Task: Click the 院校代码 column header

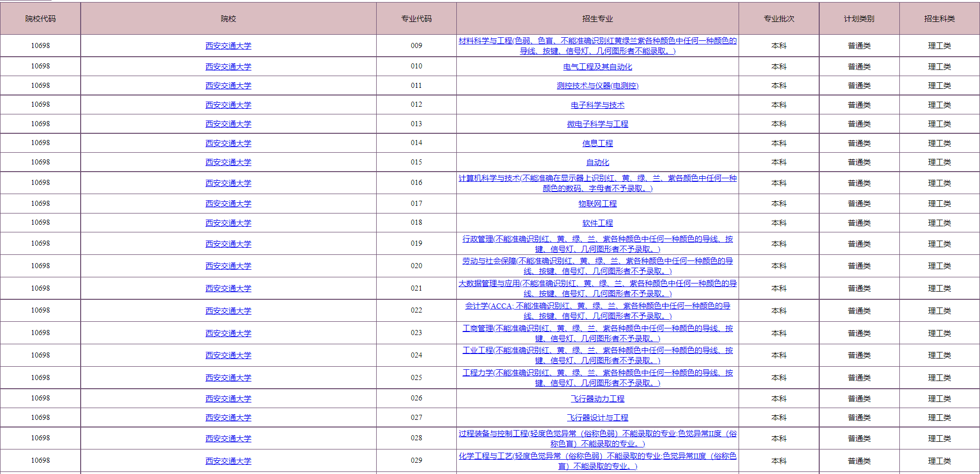Action: [x=40, y=19]
